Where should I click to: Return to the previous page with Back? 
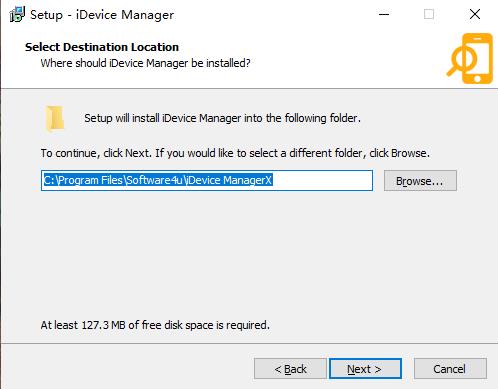pos(290,369)
